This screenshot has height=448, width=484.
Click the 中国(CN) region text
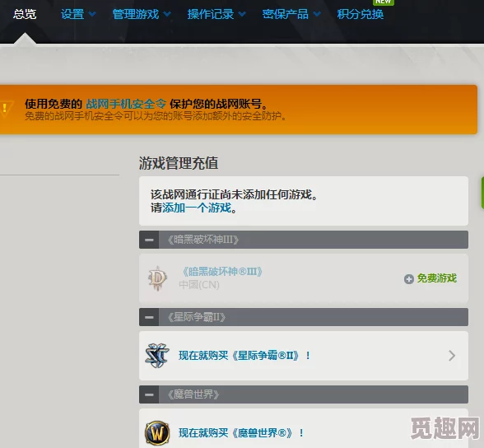coord(199,285)
